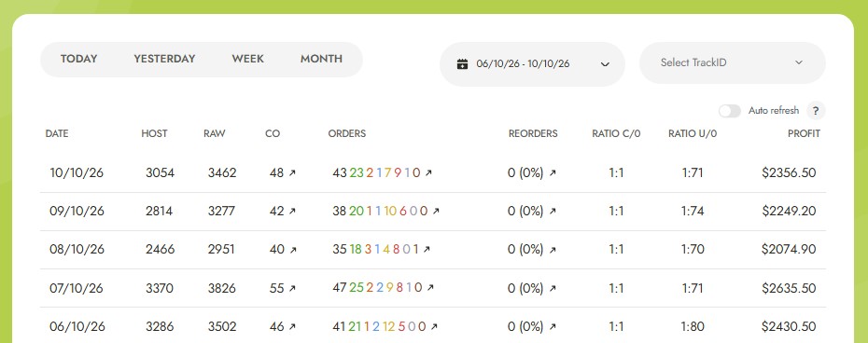This screenshot has height=343, width=868.
Task: Open the Select TrackID dropdown
Action: click(x=733, y=62)
